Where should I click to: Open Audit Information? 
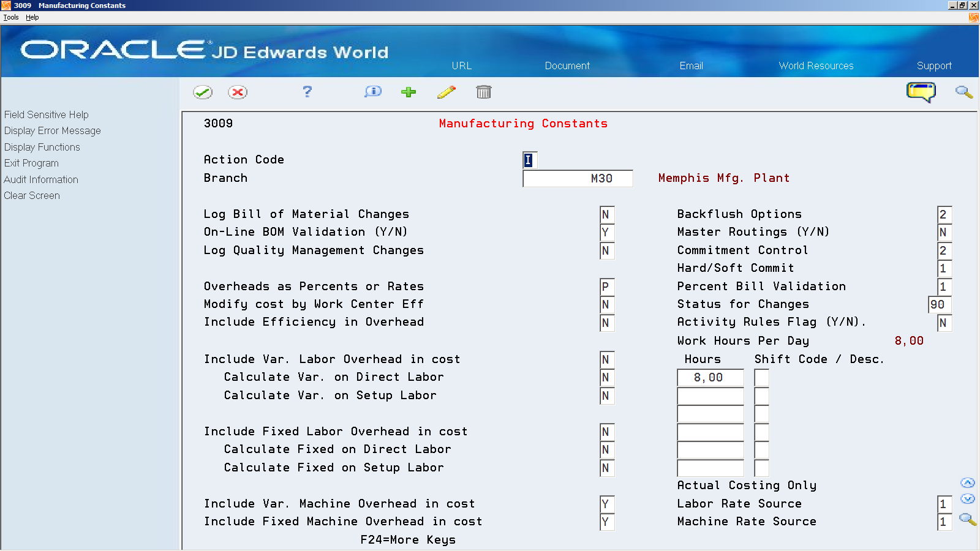coord(41,179)
